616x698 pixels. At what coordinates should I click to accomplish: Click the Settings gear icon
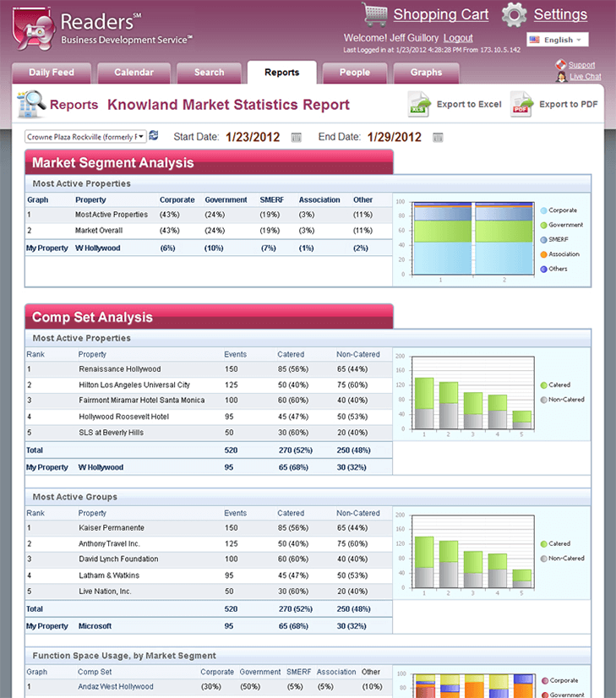(x=514, y=14)
